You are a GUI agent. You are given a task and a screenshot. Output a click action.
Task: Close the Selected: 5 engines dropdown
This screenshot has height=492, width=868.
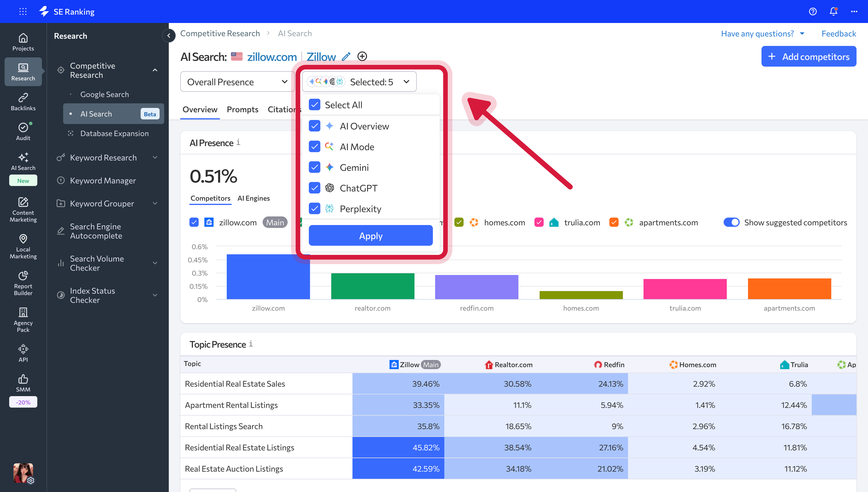pyautogui.click(x=359, y=82)
